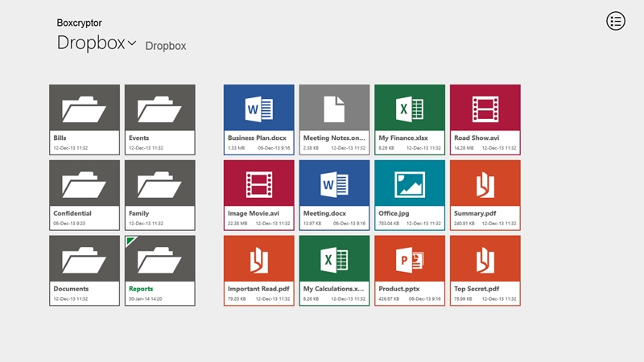Click the Image Movie.avi size 22.38 MB
Image resolution: width=644 pixels, height=362 pixels.
click(237, 224)
